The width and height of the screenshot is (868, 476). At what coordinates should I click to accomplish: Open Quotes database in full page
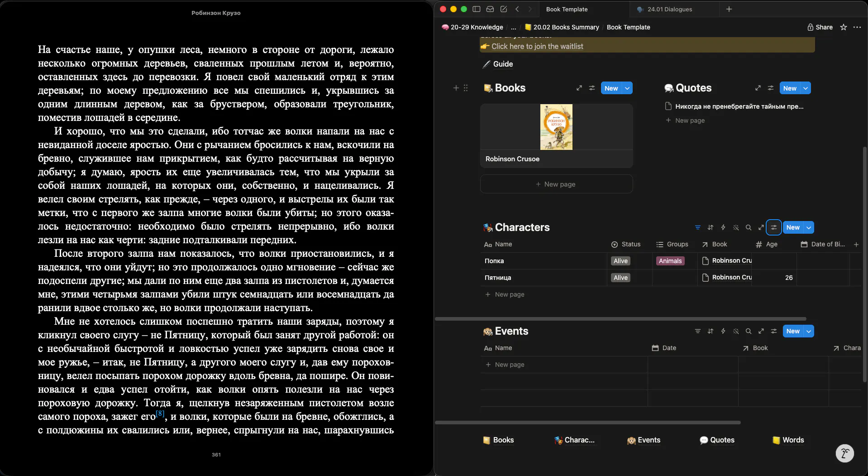pos(758,88)
